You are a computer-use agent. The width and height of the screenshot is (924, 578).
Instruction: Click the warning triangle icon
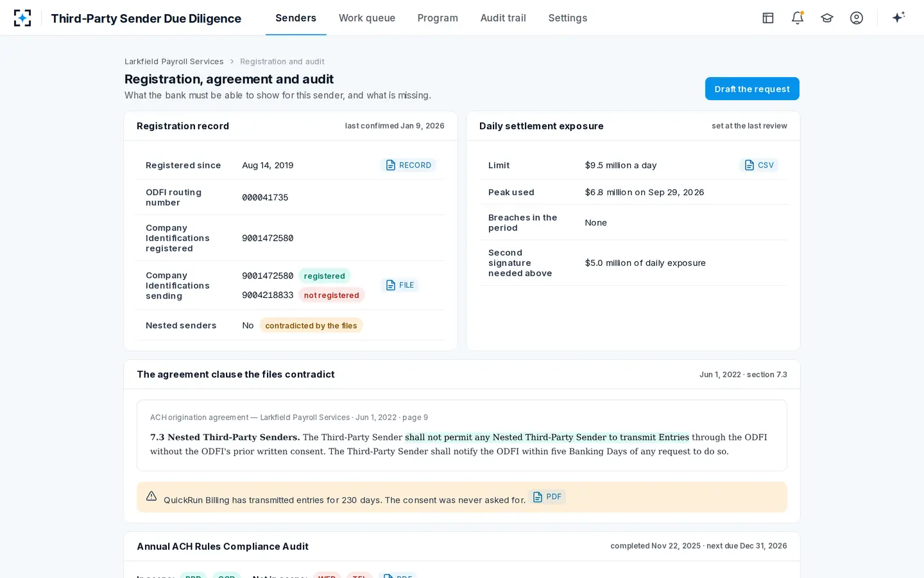[x=151, y=496]
